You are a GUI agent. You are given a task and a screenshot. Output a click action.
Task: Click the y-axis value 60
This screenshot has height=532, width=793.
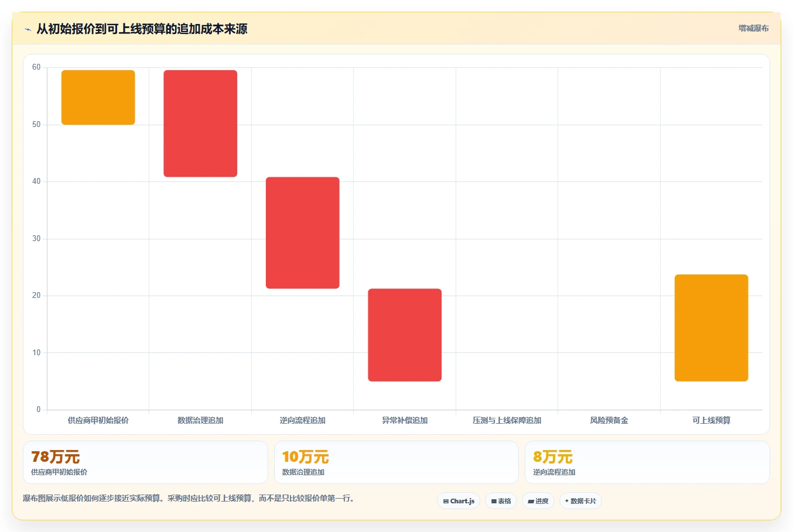pyautogui.click(x=36, y=67)
